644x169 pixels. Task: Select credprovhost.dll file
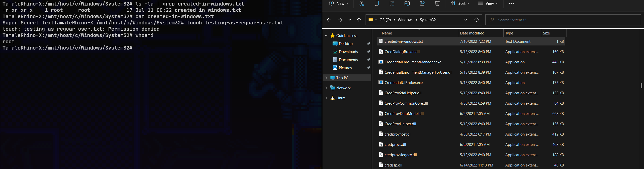(x=471, y=134)
